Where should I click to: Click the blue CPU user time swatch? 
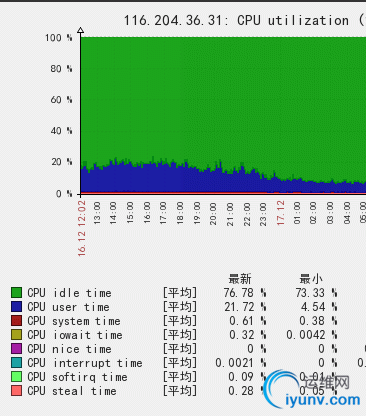point(16,307)
